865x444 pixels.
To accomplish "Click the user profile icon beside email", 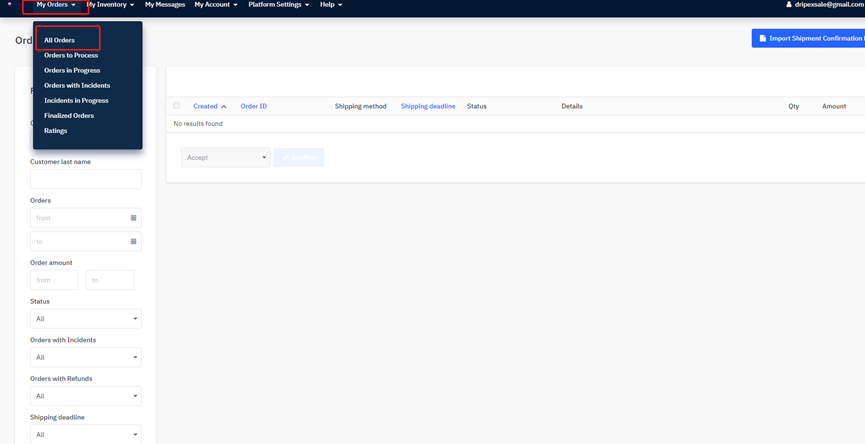I will tap(789, 5).
